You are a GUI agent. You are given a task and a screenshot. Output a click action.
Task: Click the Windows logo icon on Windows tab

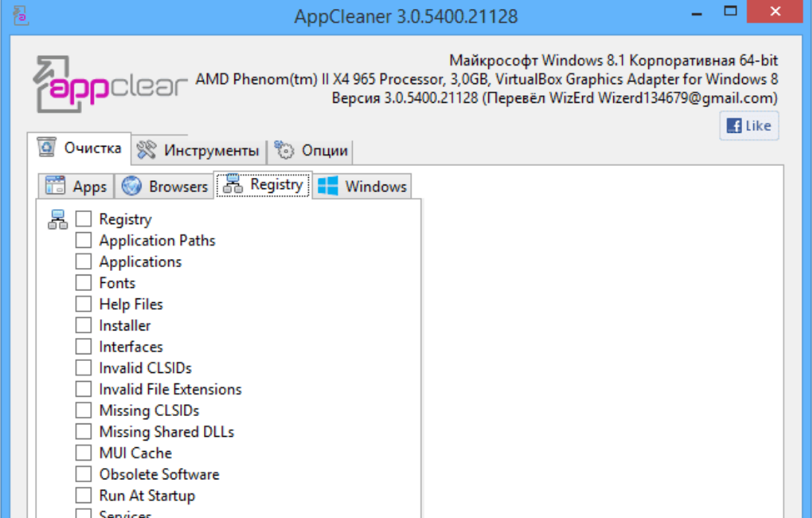click(x=327, y=186)
